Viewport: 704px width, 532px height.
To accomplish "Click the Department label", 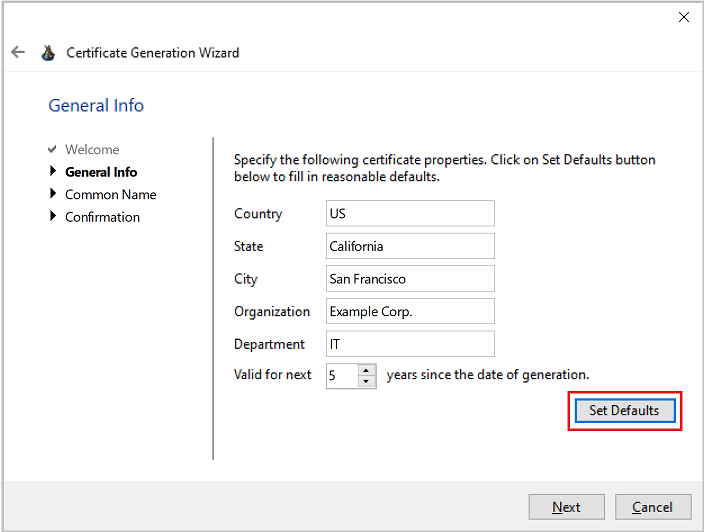I will tap(269, 344).
